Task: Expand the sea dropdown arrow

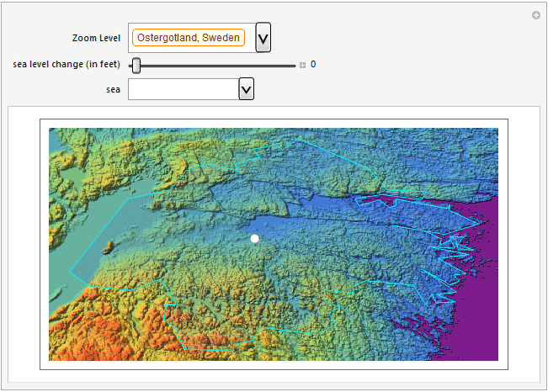Action: (246, 89)
